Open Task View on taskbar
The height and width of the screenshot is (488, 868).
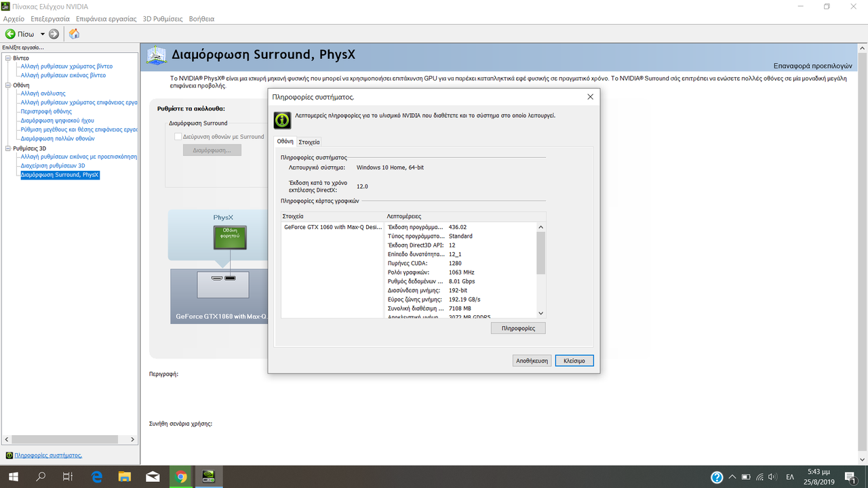(68, 477)
